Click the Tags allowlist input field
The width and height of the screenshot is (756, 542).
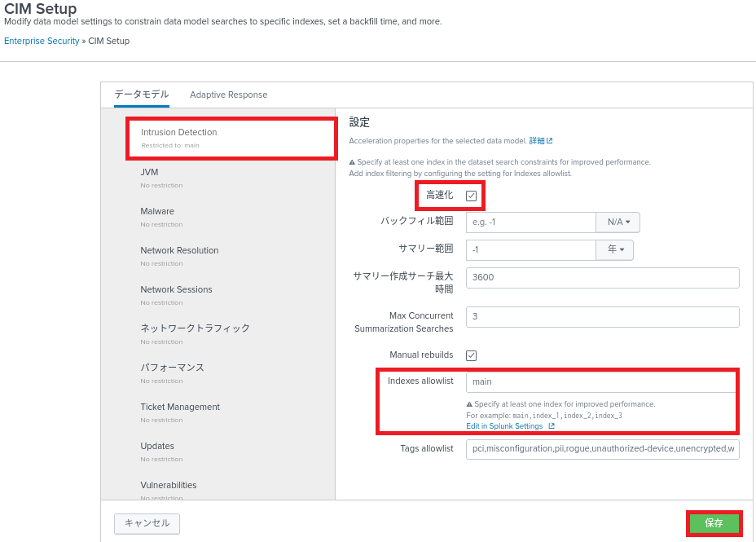pos(602,449)
